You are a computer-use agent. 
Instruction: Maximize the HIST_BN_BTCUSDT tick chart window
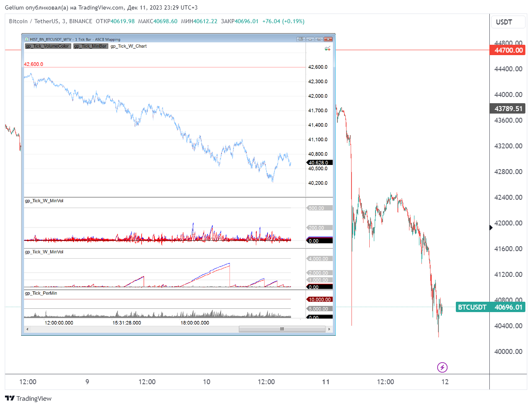[319, 39]
